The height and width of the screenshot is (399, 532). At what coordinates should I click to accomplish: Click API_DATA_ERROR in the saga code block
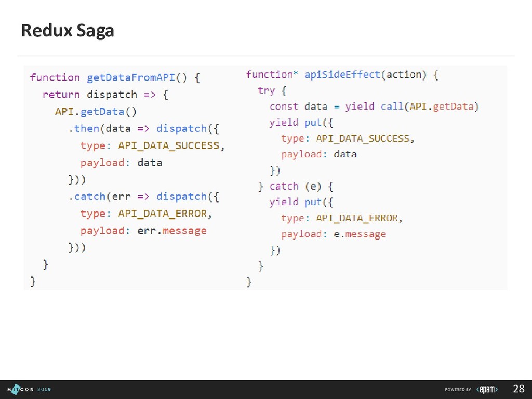pyautogui.click(x=356, y=218)
